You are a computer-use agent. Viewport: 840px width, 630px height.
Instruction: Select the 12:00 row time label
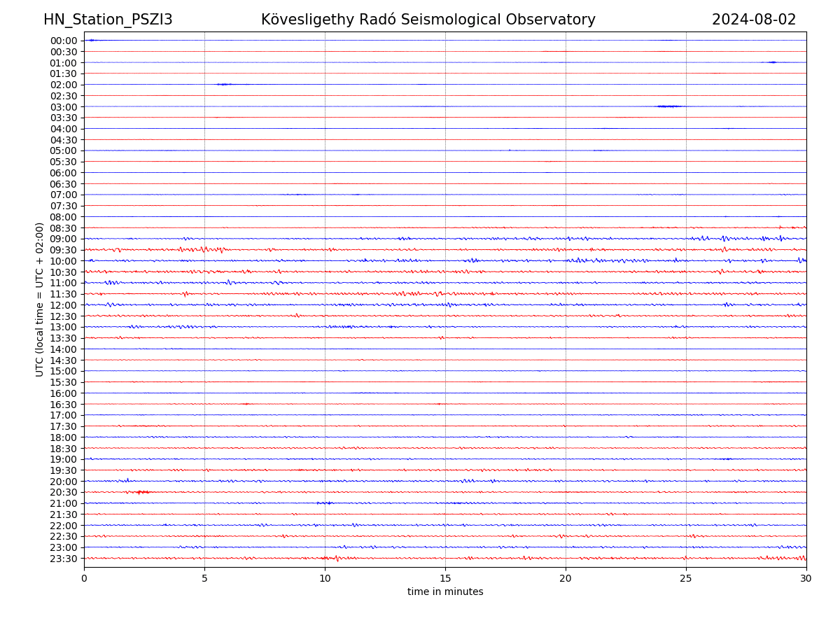tap(63, 305)
